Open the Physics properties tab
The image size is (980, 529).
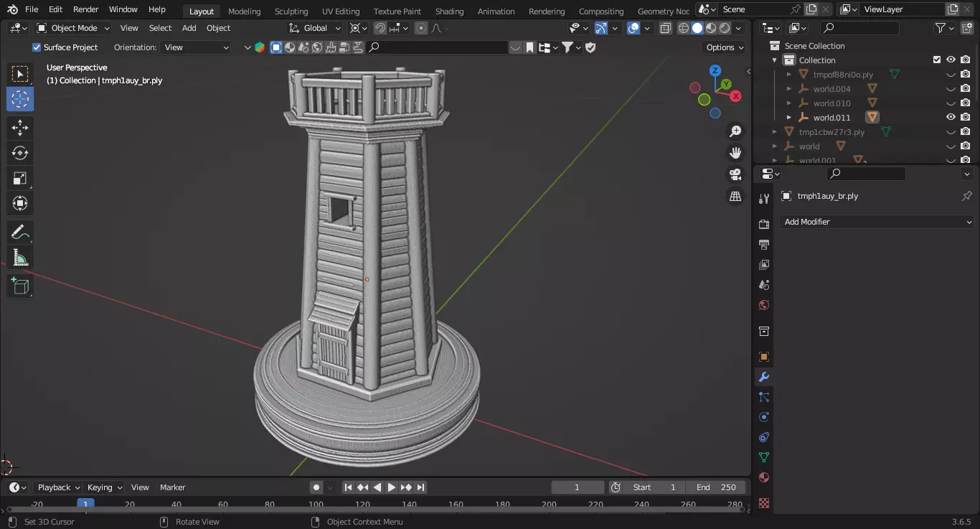pyautogui.click(x=764, y=417)
